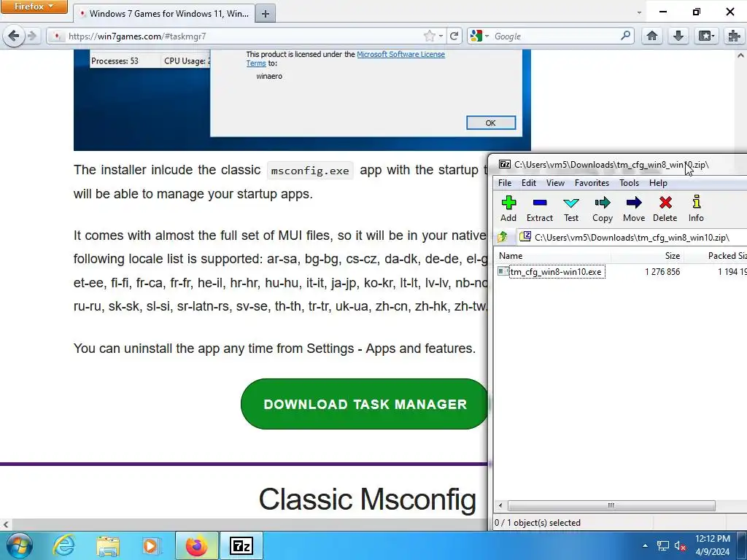Open the bookmark star dropdown arrow
This screenshot has height=560, width=747.
[441, 36]
